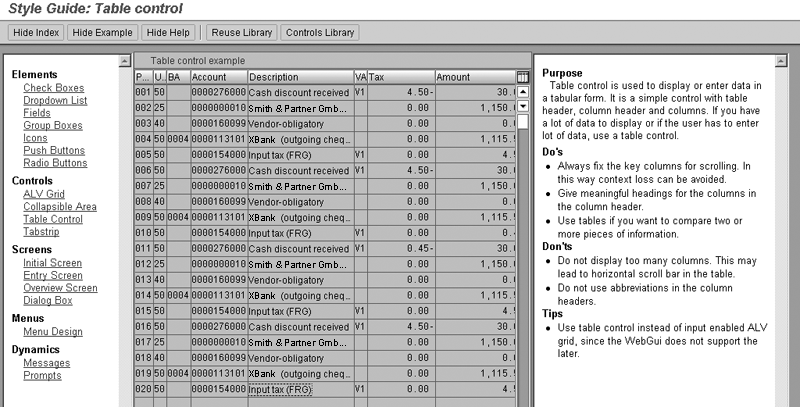
Task: Click the Hide Index button
Action: click(x=36, y=33)
